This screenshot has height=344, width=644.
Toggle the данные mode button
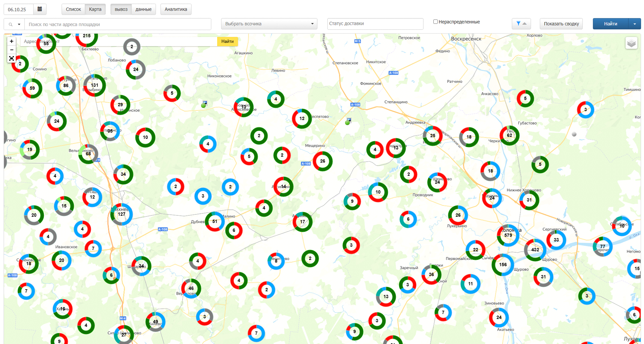point(143,9)
